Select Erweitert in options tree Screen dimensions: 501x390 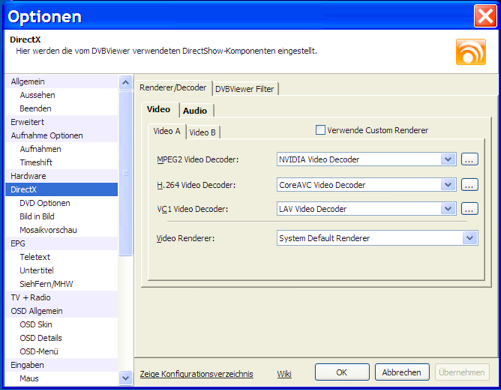click(x=62, y=122)
